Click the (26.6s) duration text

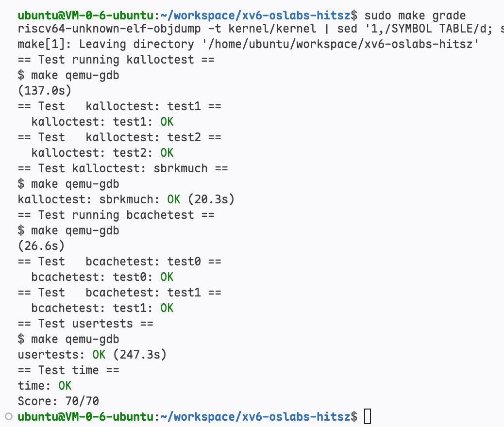41,246
